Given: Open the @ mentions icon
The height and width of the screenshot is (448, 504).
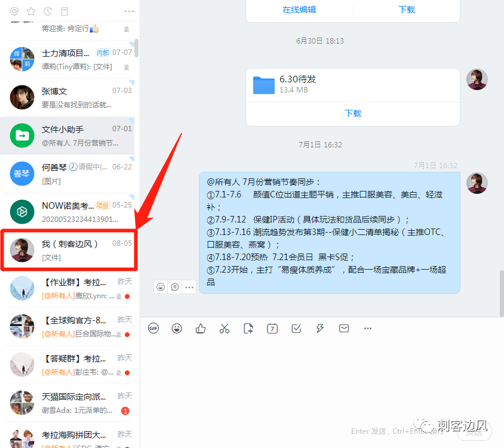Looking at the screenshot, I should [14, 11].
